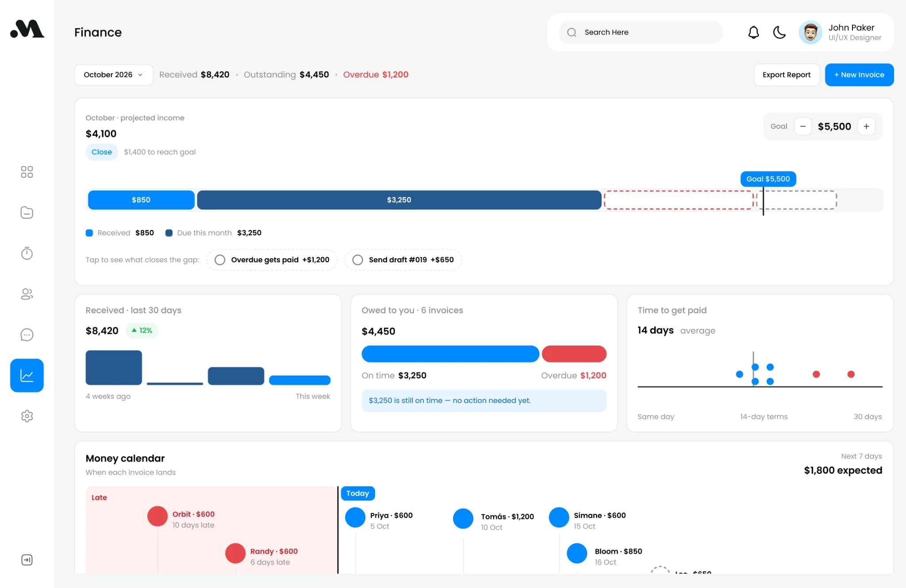Open the October 2026 month dropdown
This screenshot has width=906, height=588.
pyautogui.click(x=114, y=75)
